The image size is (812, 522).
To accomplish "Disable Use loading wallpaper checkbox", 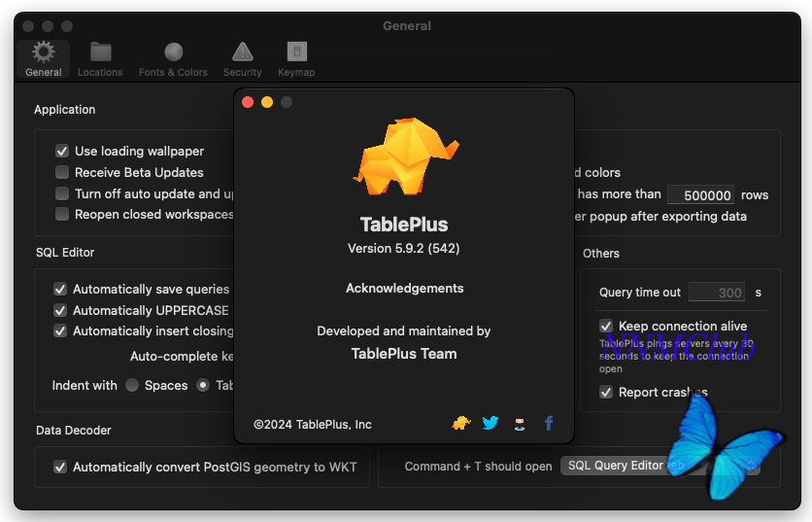I will coord(63,152).
